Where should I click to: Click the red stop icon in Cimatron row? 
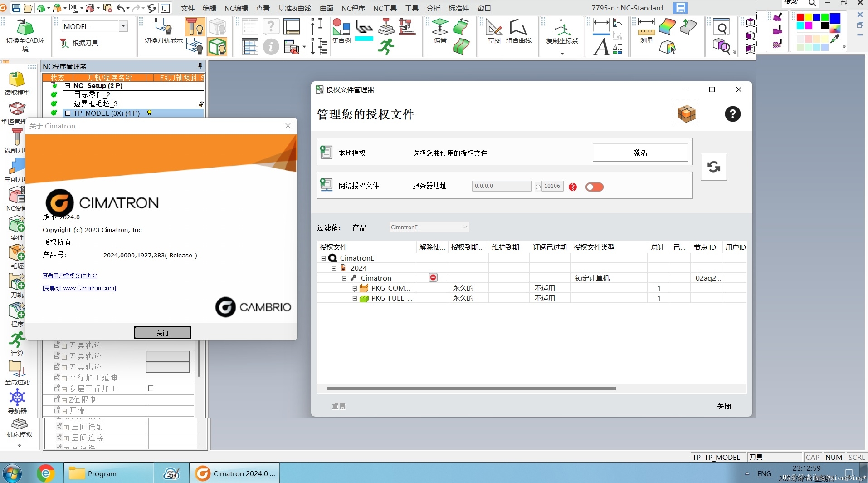pyautogui.click(x=433, y=277)
